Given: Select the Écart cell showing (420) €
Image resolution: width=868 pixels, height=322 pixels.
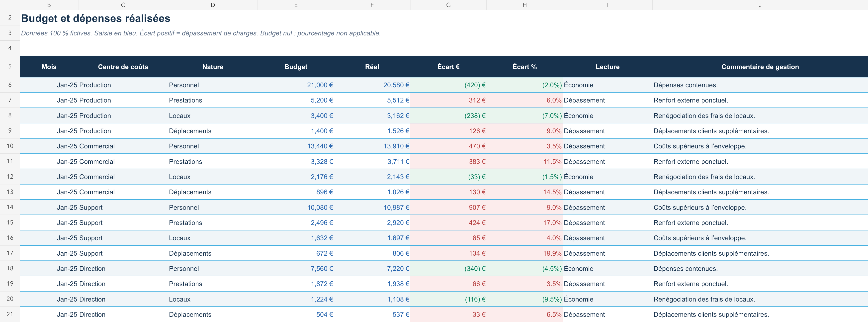Looking at the screenshot, I should (x=448, y=85).
